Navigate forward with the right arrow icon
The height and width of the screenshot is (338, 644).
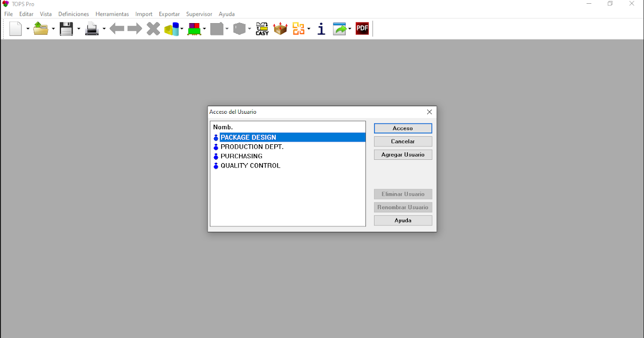coord(135,28)
